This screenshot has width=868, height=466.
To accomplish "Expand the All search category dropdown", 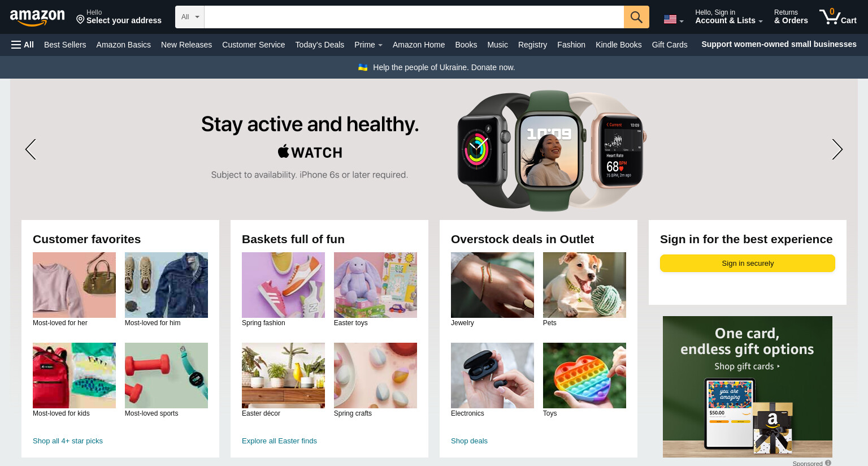I will [190, 17].
